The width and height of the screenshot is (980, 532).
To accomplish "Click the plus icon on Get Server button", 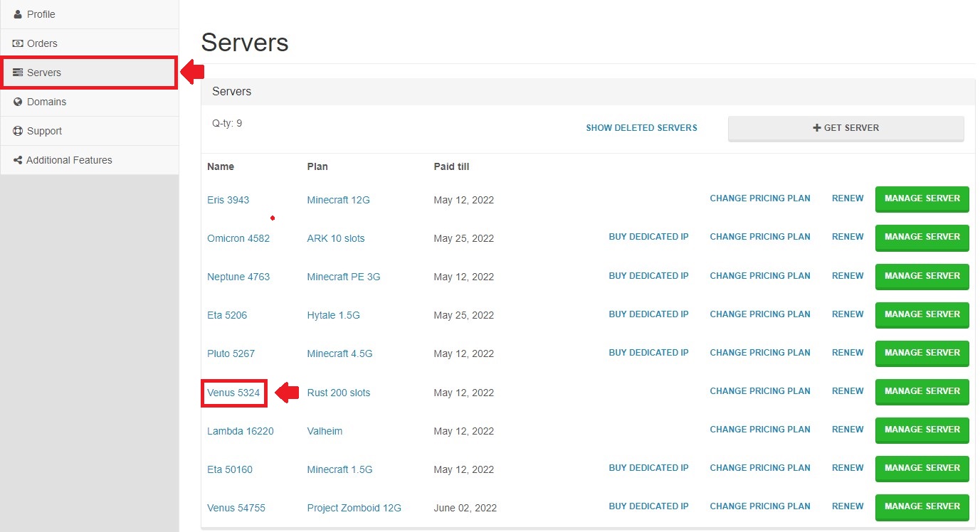I will pyautogui.click(x=818, y=127).
